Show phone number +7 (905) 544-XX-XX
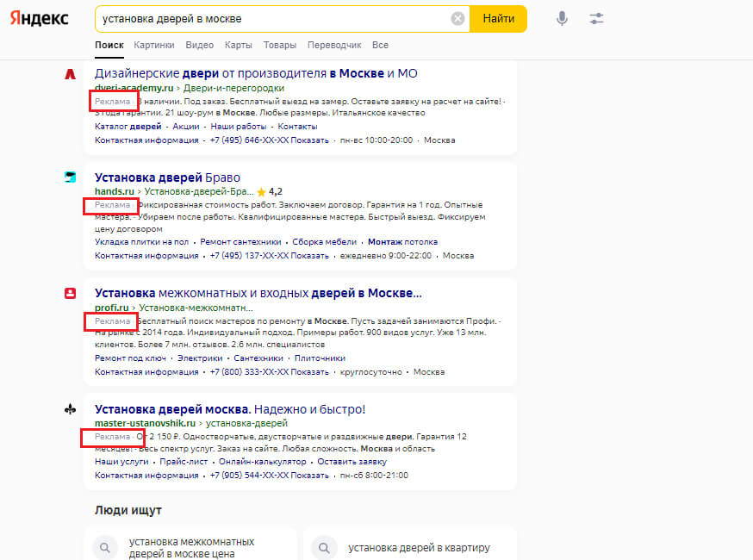 point(269,476)
